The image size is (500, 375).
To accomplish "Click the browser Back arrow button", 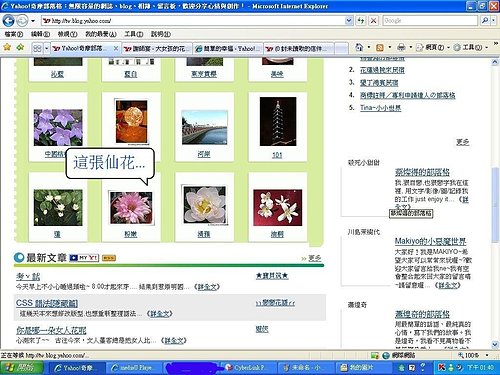I will (x=8, y=21).
